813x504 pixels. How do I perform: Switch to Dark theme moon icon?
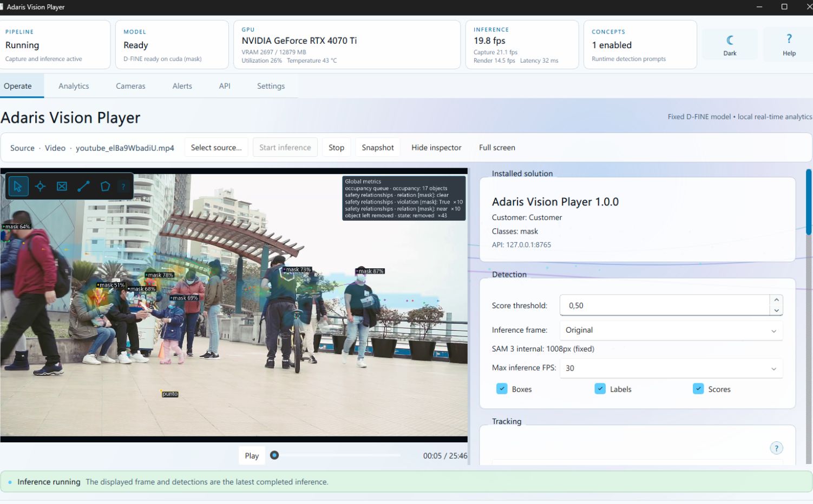click(x=730, y=44)
